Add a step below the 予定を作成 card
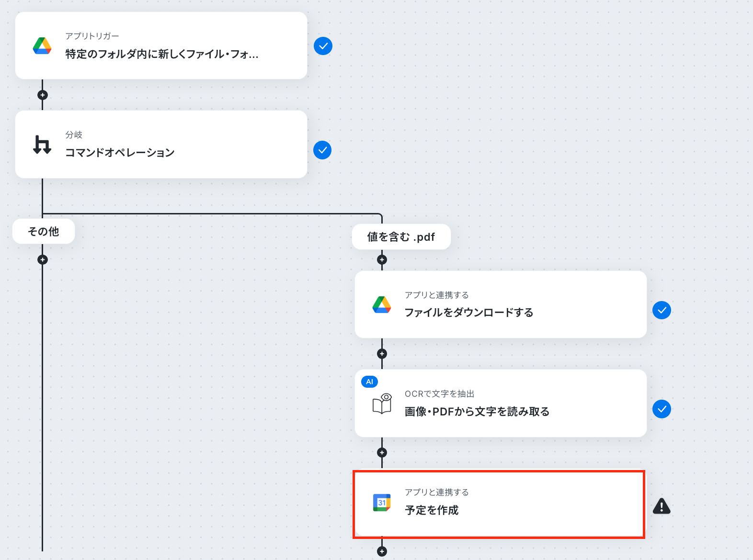 tap(382, 551)
